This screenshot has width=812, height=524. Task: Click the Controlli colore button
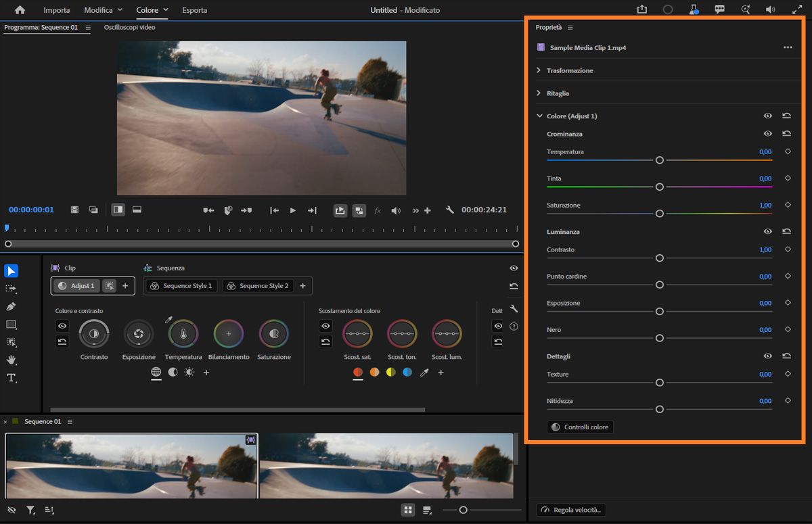point(580,427)
